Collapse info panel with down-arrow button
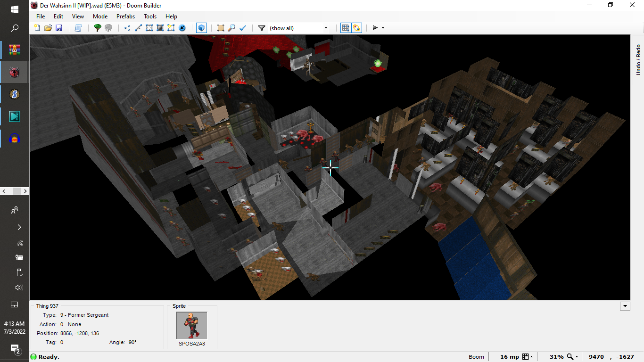Image resolution: width=644 pixels, height=362 pixels. click(x=625, y=306)
